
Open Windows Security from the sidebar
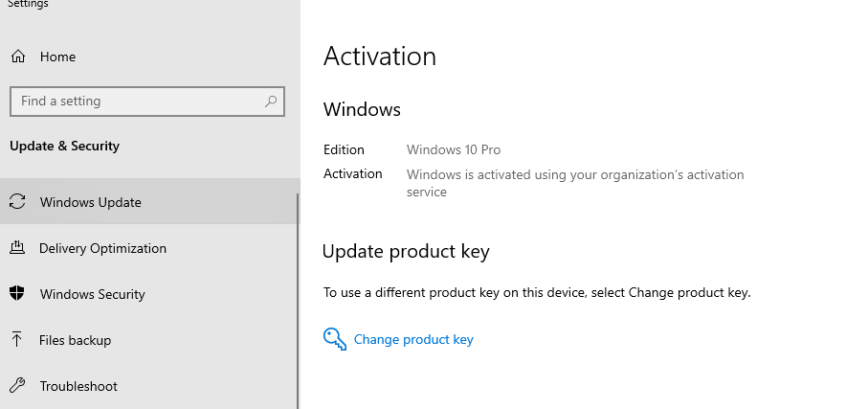[92, 294]
